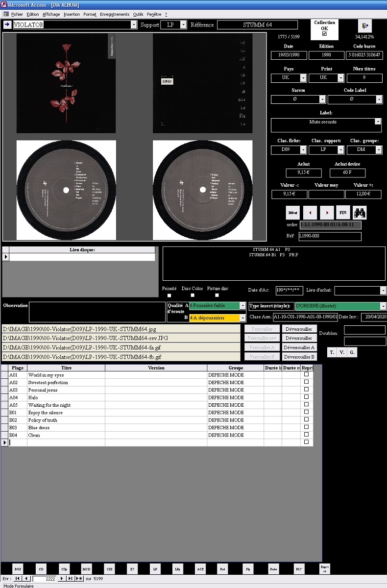This screenshot has width=387, height=588.
Task: Open the Clas. groupe DM dropdown
Action: click(379, 150)
